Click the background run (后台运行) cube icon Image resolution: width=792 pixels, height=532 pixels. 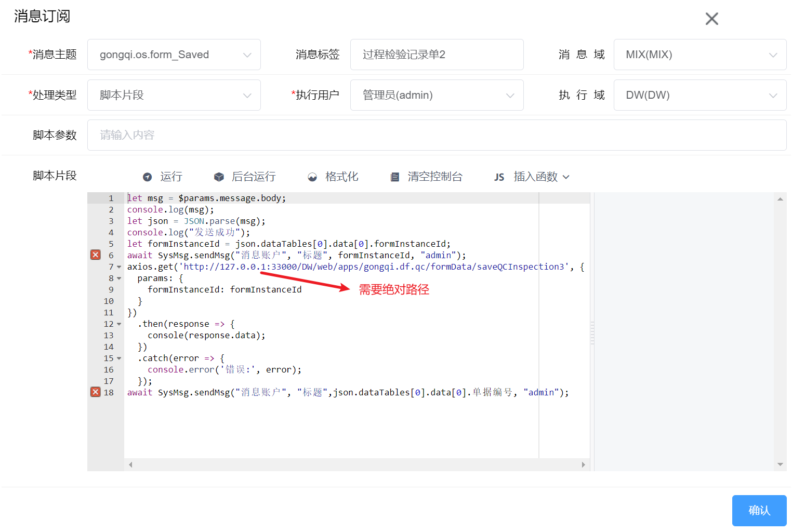pyautogui.click(x=219, y=177)
